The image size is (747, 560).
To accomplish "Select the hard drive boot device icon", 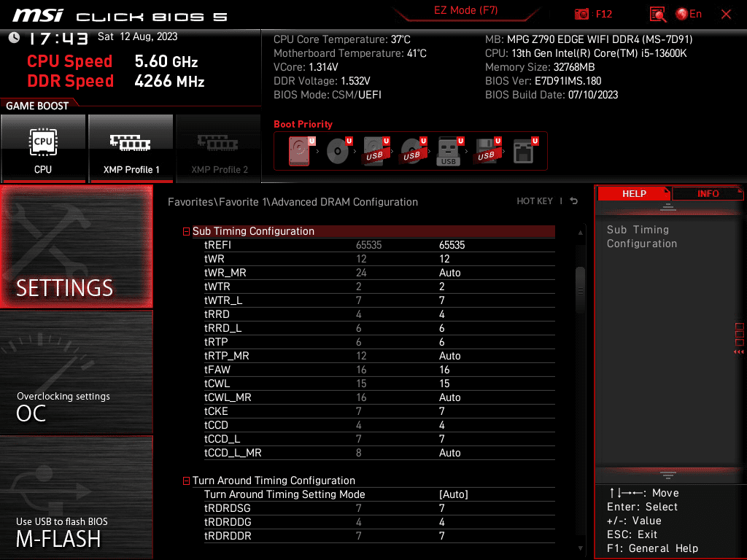I will 301,151.
